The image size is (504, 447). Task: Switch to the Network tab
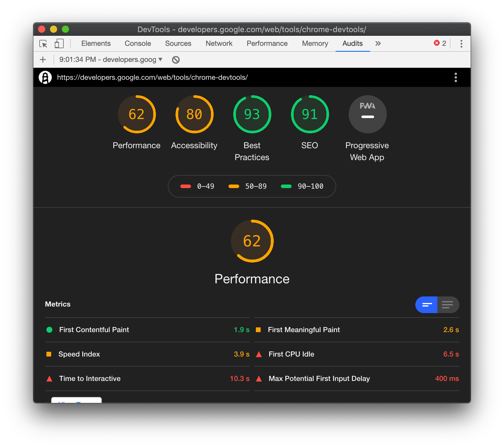219,43
